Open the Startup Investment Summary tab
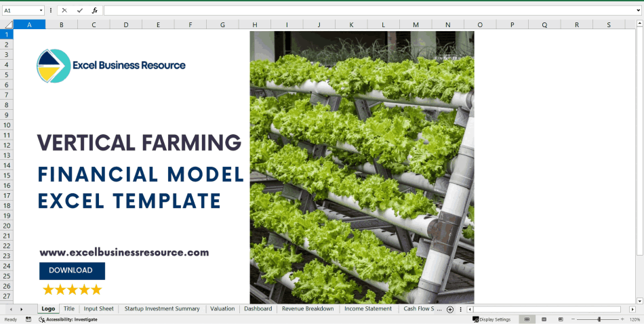This screenshot has height=324, width=644. pyautogui.click(x=162, y=308)
